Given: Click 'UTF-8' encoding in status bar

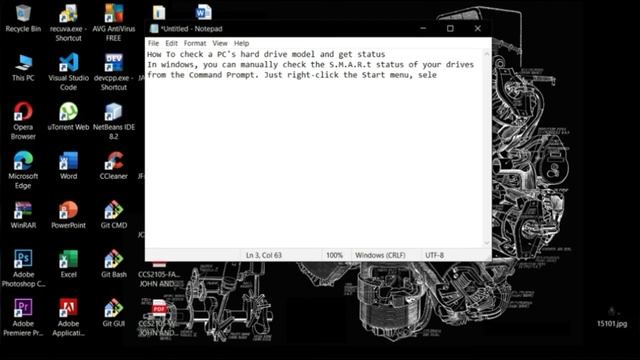Looking at the screenshot, I should pos(434,255).
